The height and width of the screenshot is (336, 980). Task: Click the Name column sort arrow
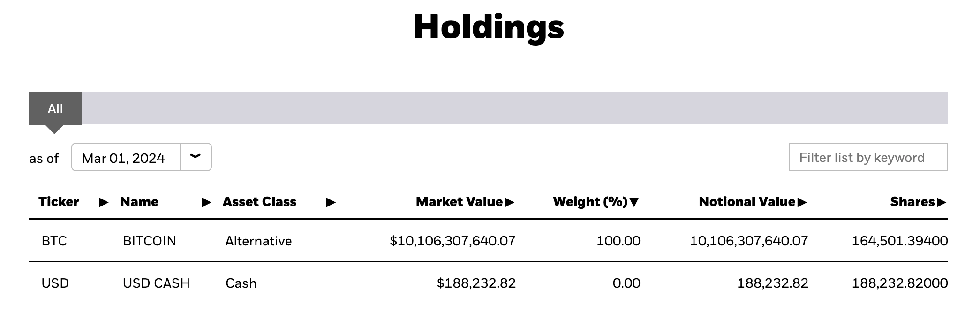click(x=206, y=202)
